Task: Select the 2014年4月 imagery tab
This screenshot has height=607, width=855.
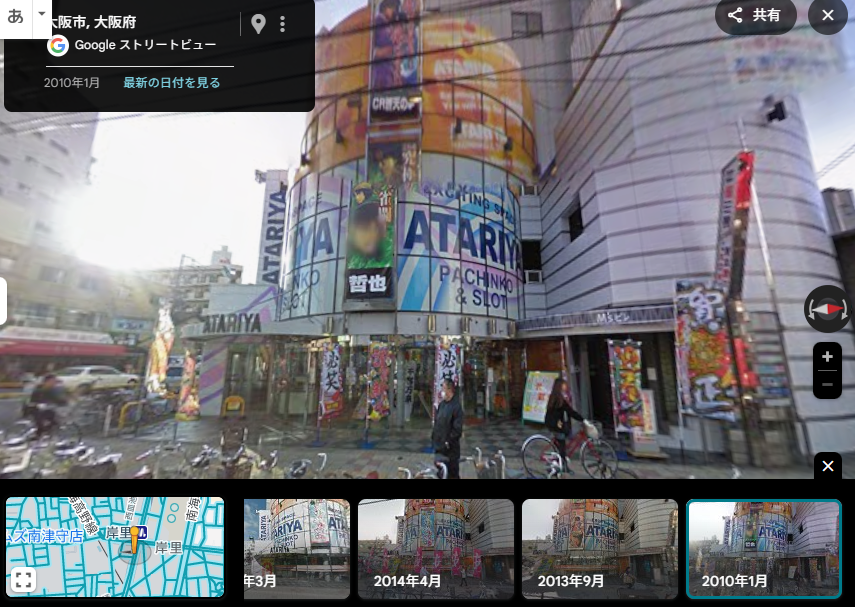Action: click(436, 548)
